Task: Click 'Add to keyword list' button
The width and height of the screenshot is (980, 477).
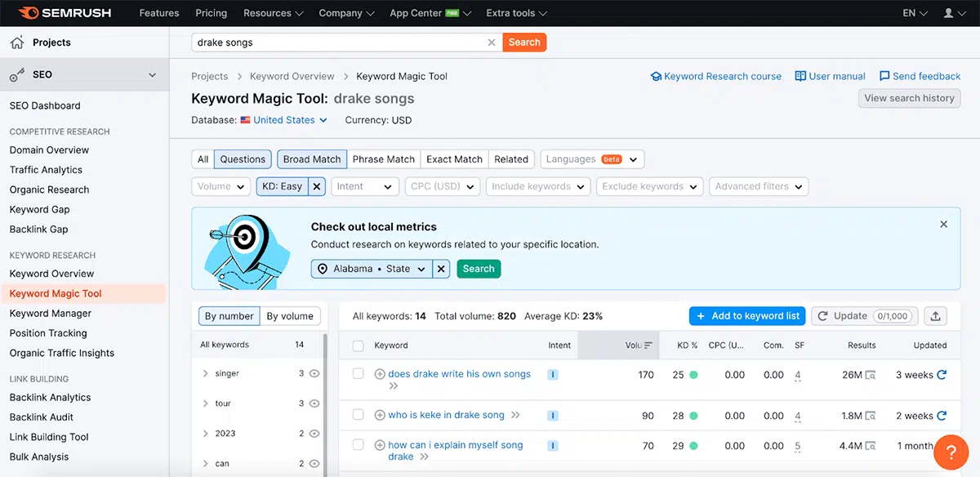Action: click(747, 316)
